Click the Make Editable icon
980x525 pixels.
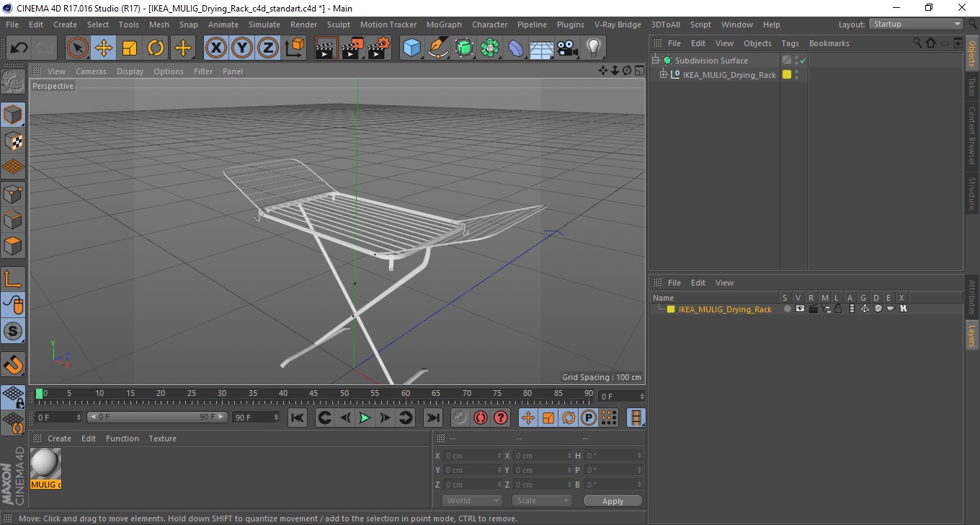13,81
